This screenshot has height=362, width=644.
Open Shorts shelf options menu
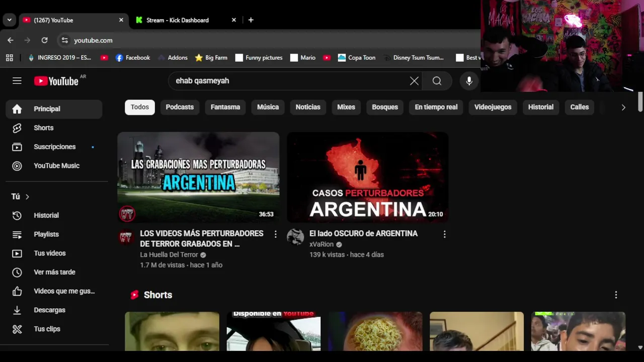pos(616,295)
